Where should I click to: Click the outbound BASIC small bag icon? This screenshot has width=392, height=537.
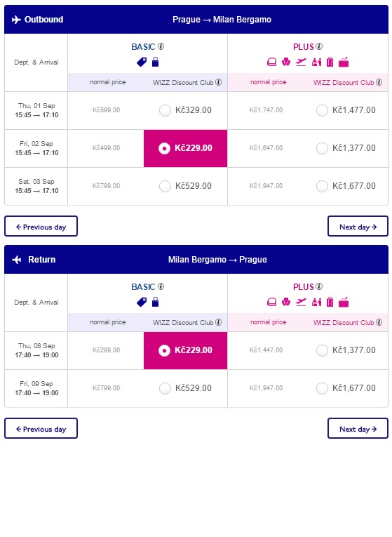tap(155, 62)
